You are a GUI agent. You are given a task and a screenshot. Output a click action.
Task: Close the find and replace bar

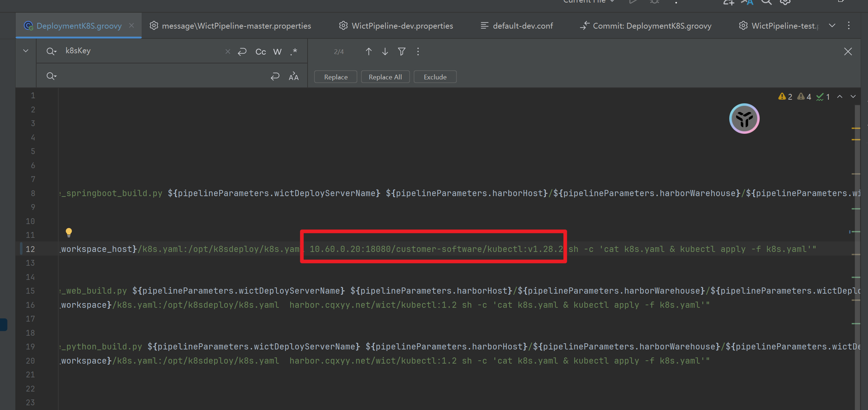point(848,51)
